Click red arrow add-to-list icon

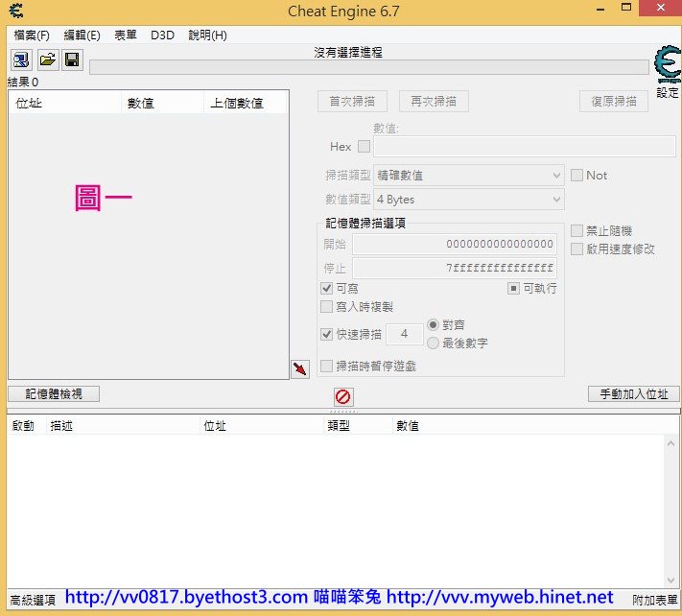(300, 369)
